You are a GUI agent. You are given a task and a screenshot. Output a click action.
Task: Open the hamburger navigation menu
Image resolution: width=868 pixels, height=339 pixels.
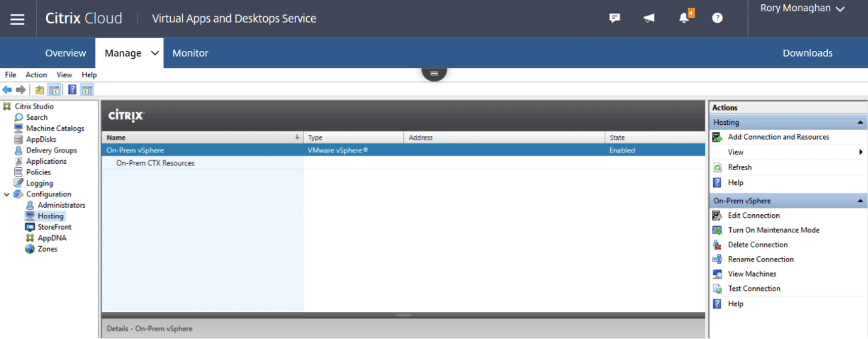(17, 19)
